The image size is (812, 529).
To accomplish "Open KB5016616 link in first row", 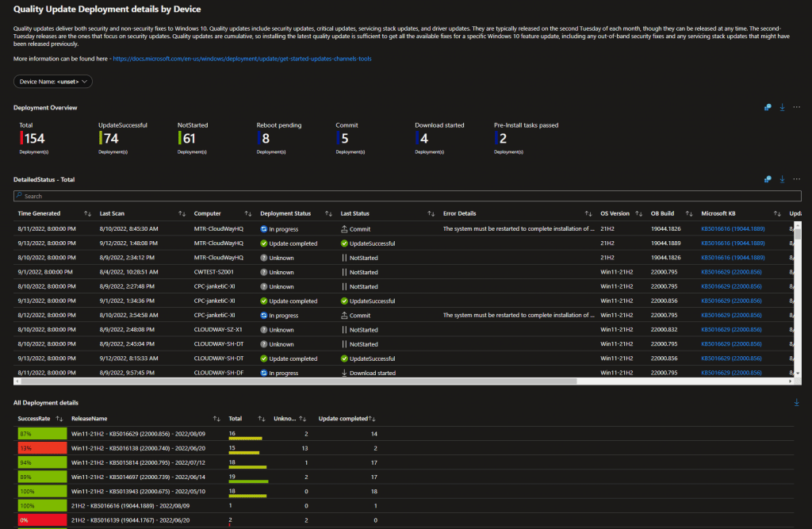I will click(x=733, y=228).
